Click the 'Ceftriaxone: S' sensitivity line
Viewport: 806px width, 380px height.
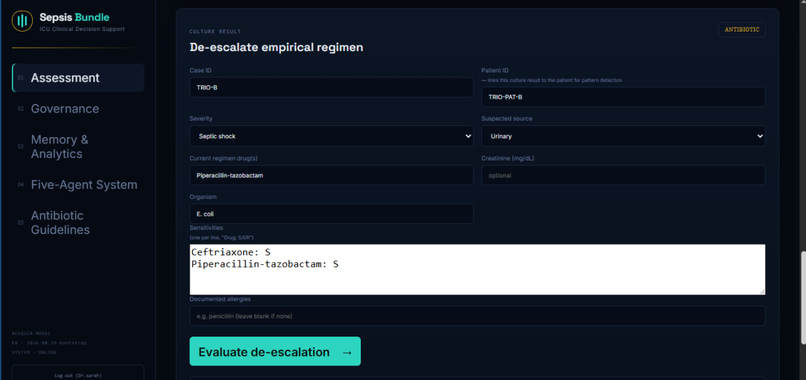tap(231, 252)
